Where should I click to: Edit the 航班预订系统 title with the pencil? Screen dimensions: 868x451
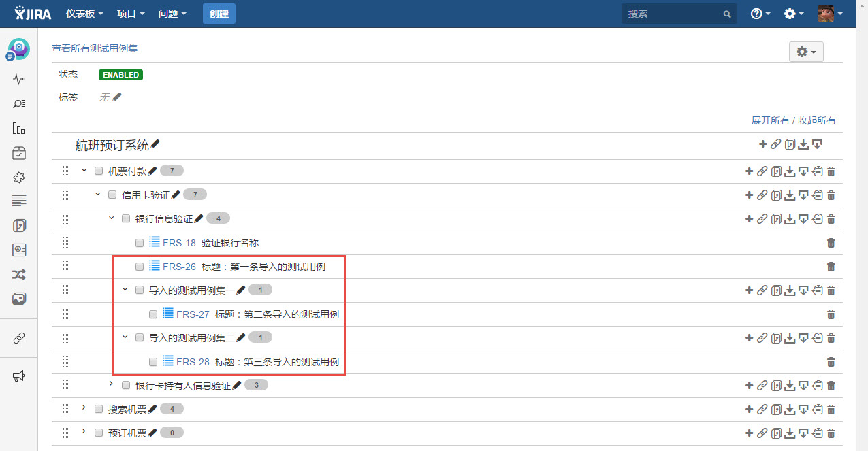(155, 144)
